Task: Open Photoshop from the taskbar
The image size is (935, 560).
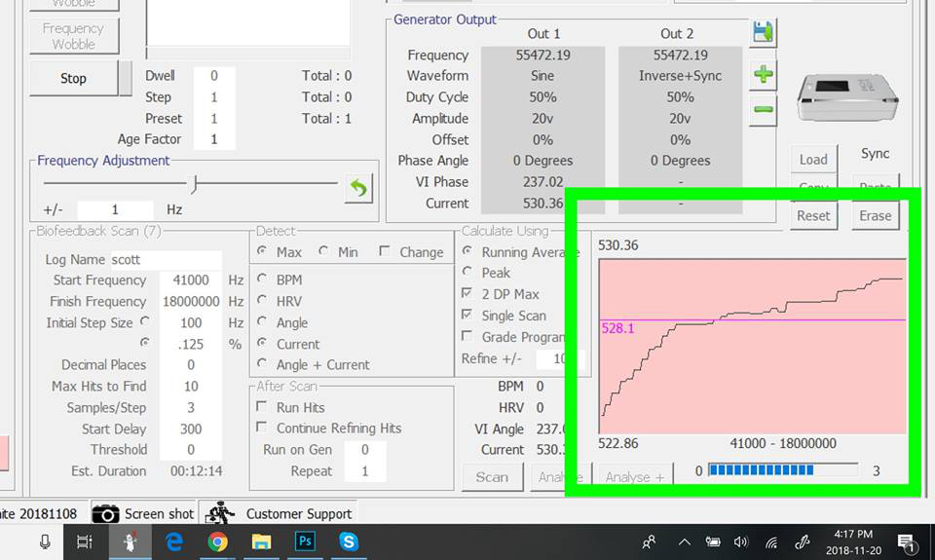Action: 305,541
